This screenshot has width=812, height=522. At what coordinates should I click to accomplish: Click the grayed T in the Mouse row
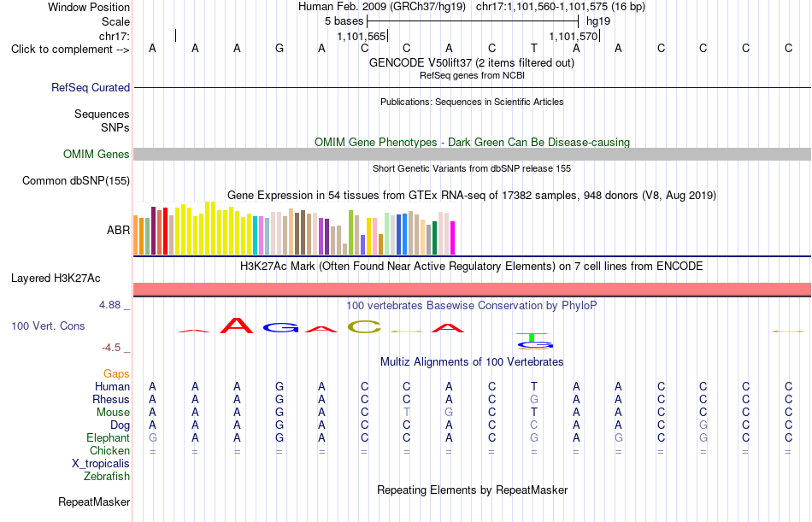pyautogui.click(x=407, y=412)
